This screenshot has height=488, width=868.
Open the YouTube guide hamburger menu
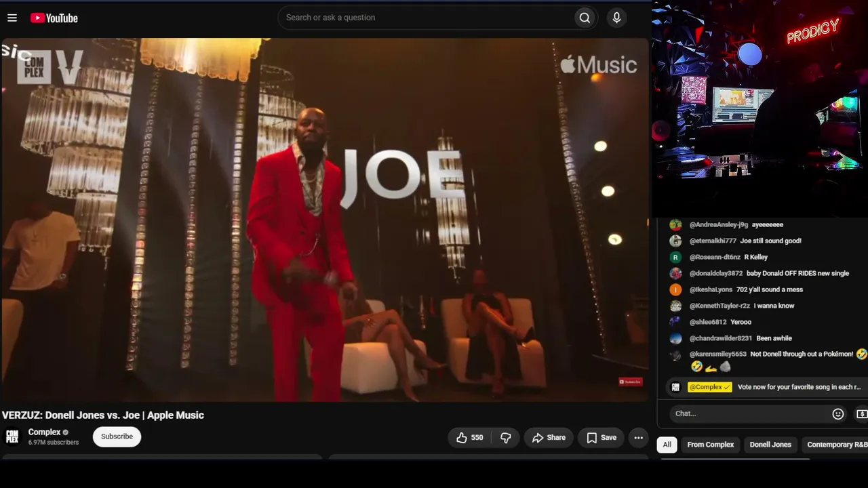[12, 18]
